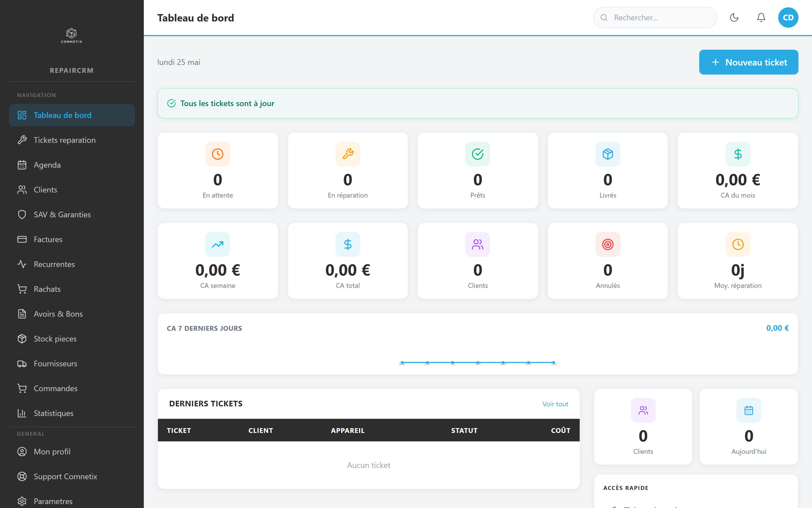Click the box icon beside Stock pieces

pos(22,339)
